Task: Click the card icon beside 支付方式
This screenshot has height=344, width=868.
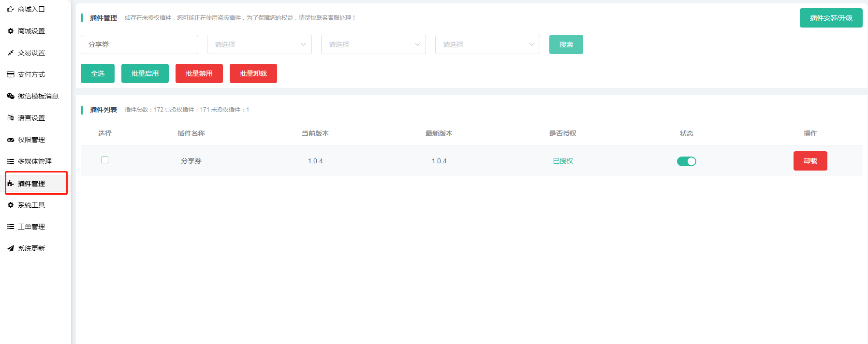Action: (10, 74)
